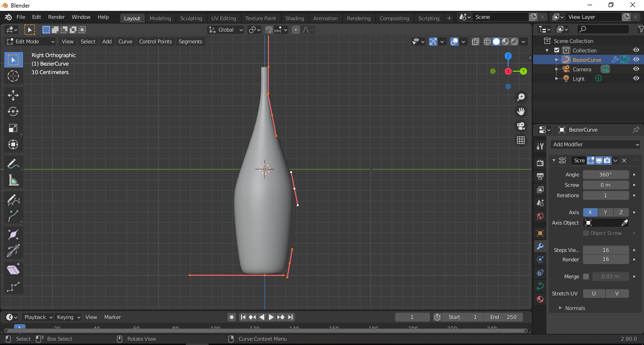Select the Measure tool
Screen dimensions: 644x345
[x=13, y=180]
